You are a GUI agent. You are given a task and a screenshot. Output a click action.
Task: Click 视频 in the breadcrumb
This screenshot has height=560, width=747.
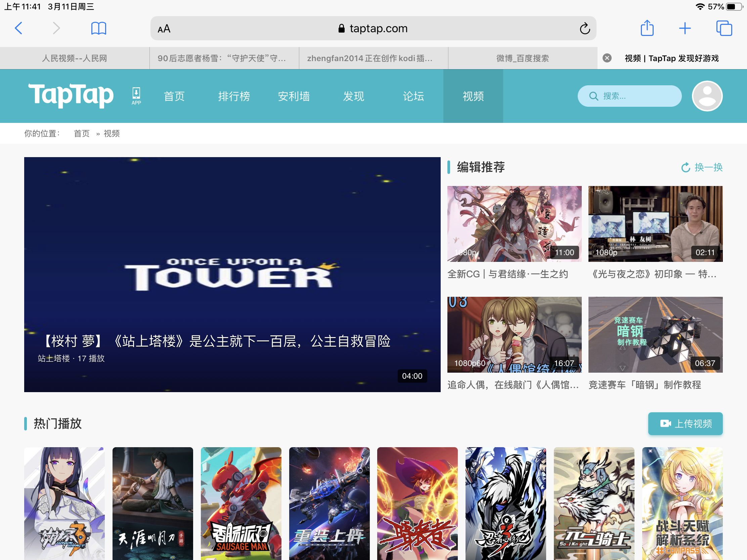112,133
